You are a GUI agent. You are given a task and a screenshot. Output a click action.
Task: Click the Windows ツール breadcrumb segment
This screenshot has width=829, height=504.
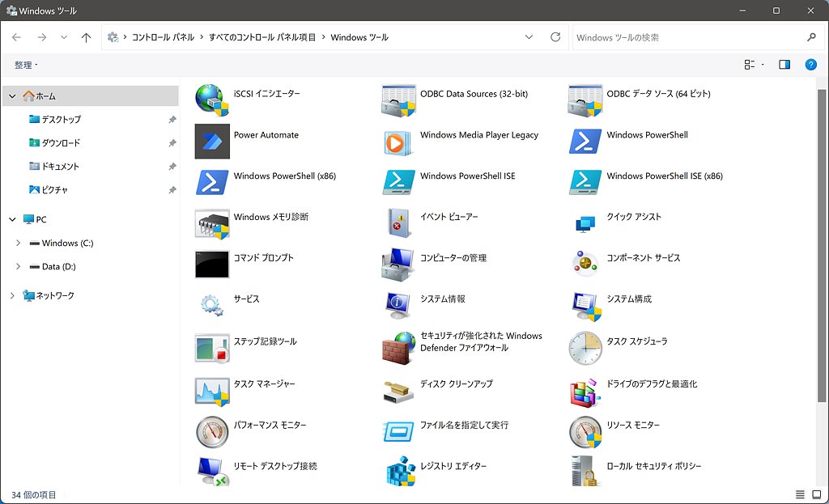coord(359,37)
